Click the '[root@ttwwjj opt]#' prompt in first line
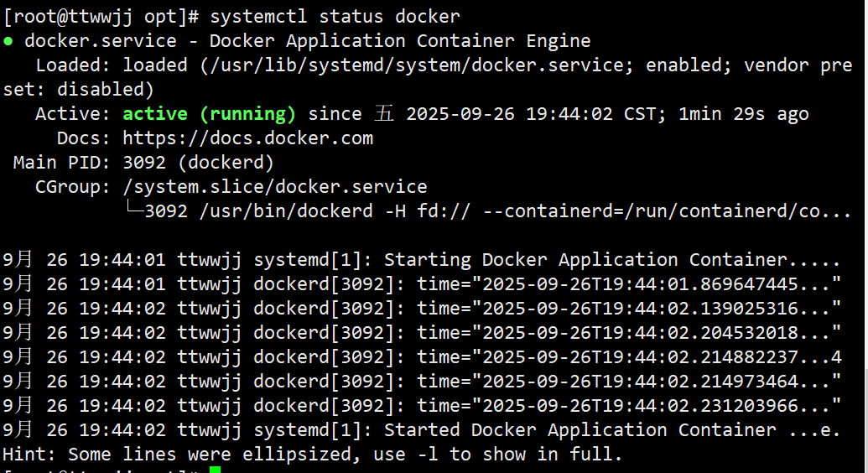Screen dimensions: 868x473 click(x=101, y=16)
